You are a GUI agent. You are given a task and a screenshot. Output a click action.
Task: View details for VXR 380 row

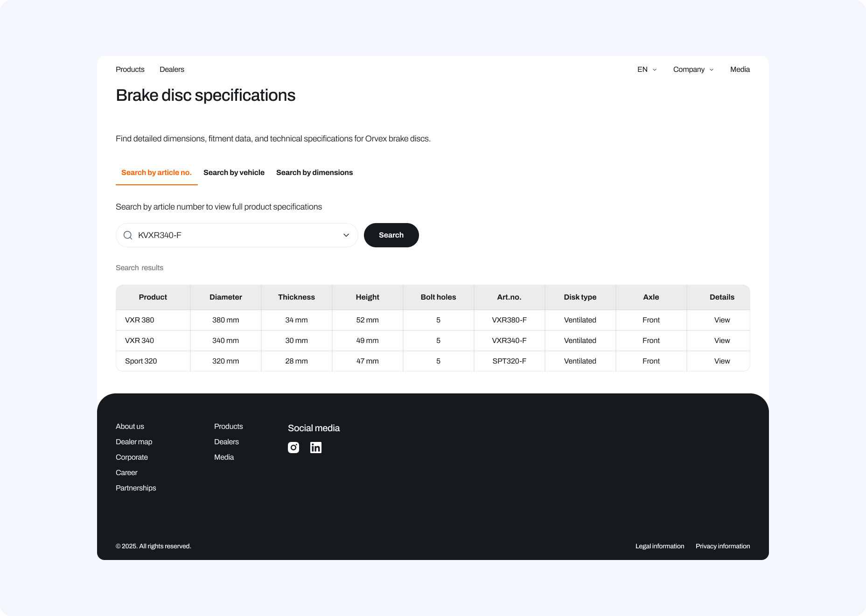coord(722,320)
